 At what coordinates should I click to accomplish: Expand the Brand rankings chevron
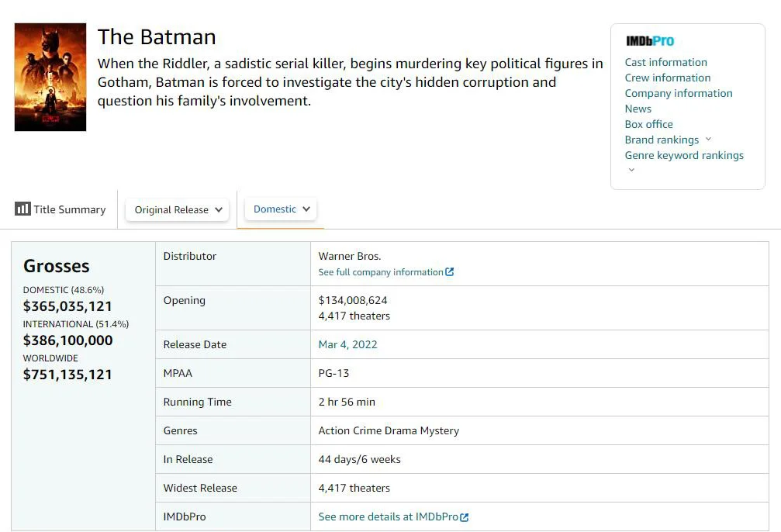tap(708, 140)
